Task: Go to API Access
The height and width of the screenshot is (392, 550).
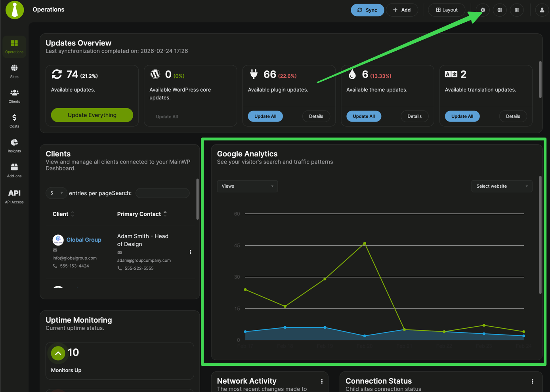Action: click(14, 196)
